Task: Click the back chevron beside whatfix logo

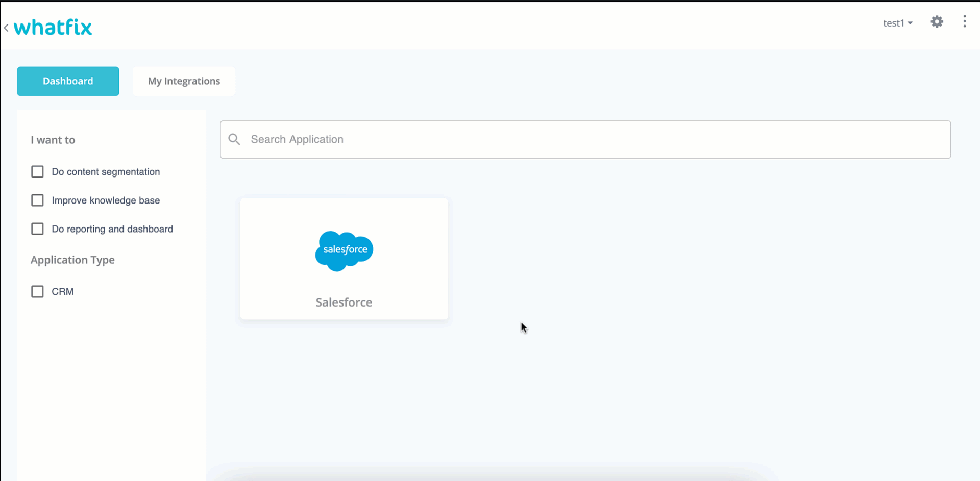Action: click(x=6, y=28)
